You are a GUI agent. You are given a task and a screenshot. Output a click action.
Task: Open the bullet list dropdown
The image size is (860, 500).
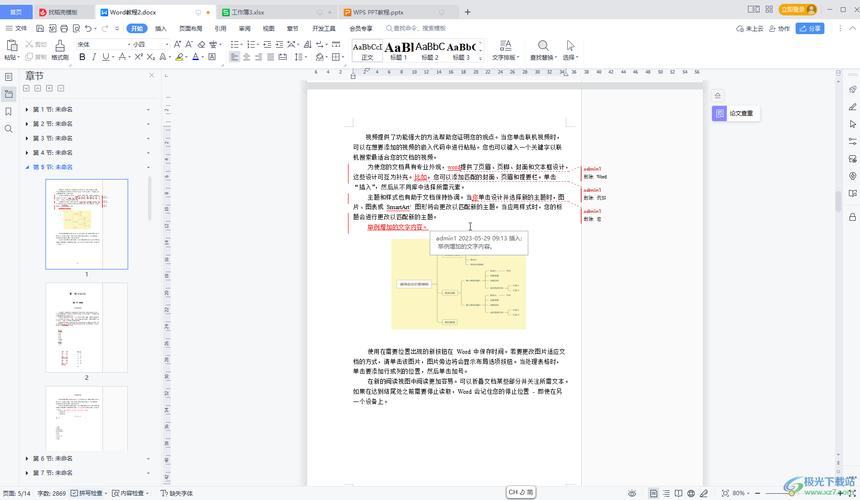coord(241,44)
